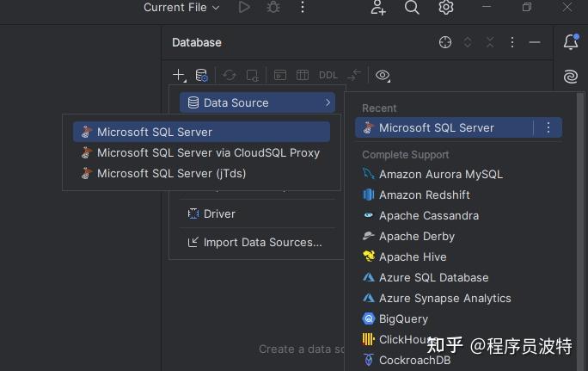This screenshot has width=588, height=371.
Task: Click the Search Everywhere magnifier icon
Action: pyautogui.click(x=412, y=8)
